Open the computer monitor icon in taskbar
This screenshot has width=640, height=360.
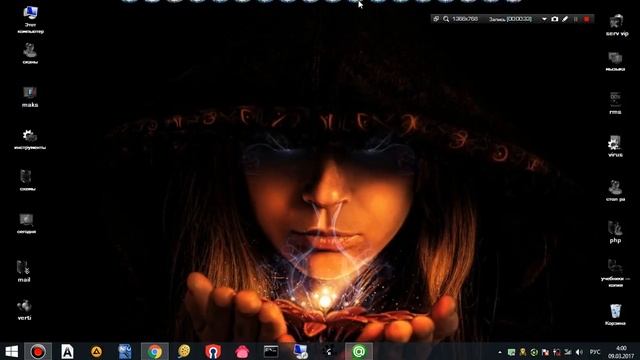[300, 351]
